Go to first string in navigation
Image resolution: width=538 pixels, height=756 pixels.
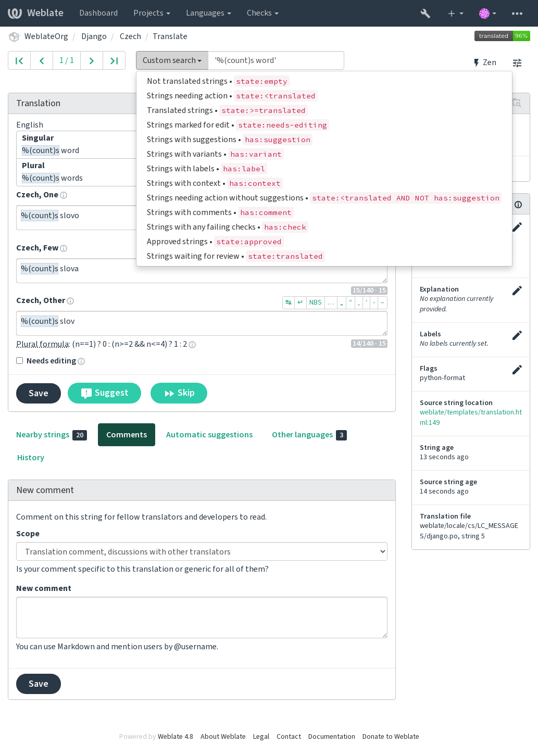point(19,60)
